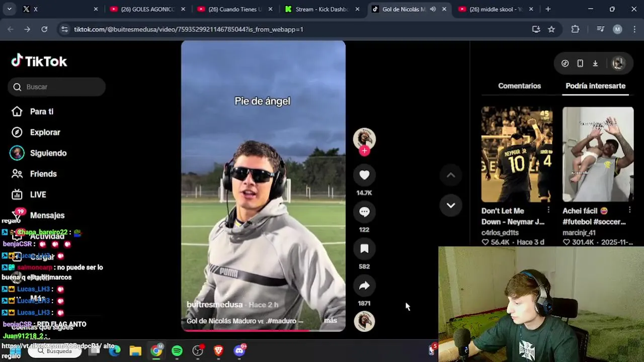The height and width of the screenshot is (362, 644).
Task: Reload the page in Chrome
Action: click(44, 29)
